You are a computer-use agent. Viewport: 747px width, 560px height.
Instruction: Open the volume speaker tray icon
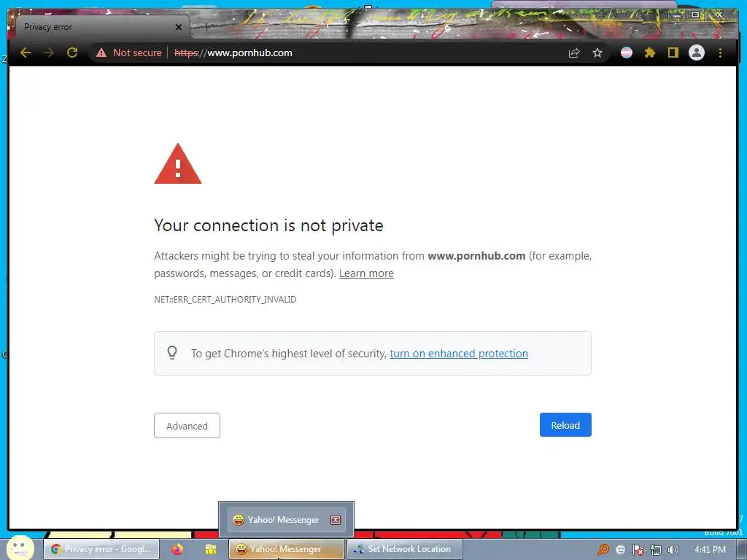pos(673,550)
